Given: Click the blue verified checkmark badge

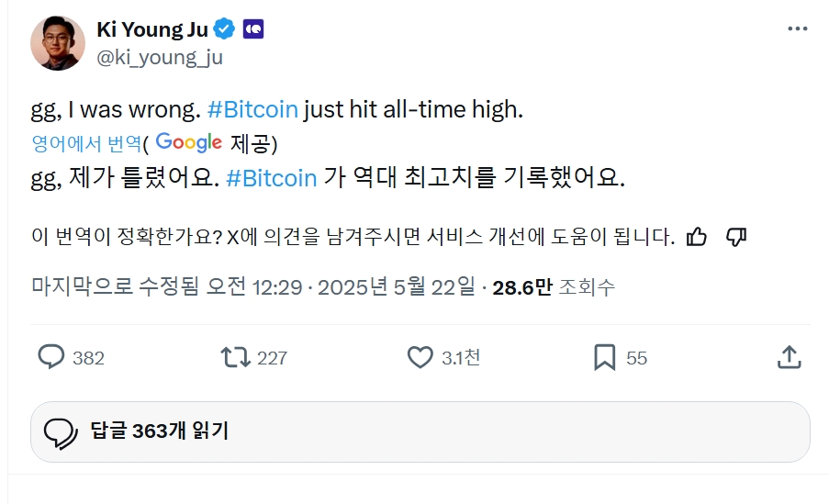Looking at the screenshot, I should pos(224,29).
